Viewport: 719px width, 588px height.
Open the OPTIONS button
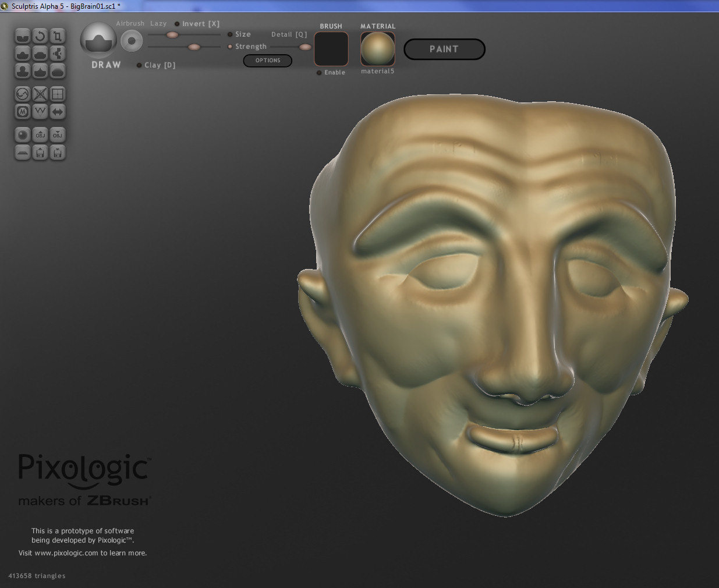click(x=267, y=61)
